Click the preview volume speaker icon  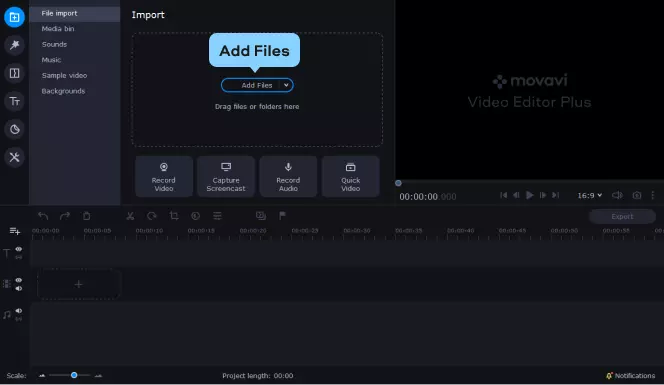point(617,195)
